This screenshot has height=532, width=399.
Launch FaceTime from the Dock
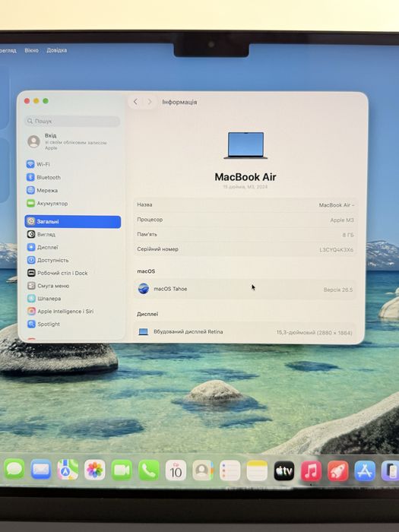pos(122,470)
